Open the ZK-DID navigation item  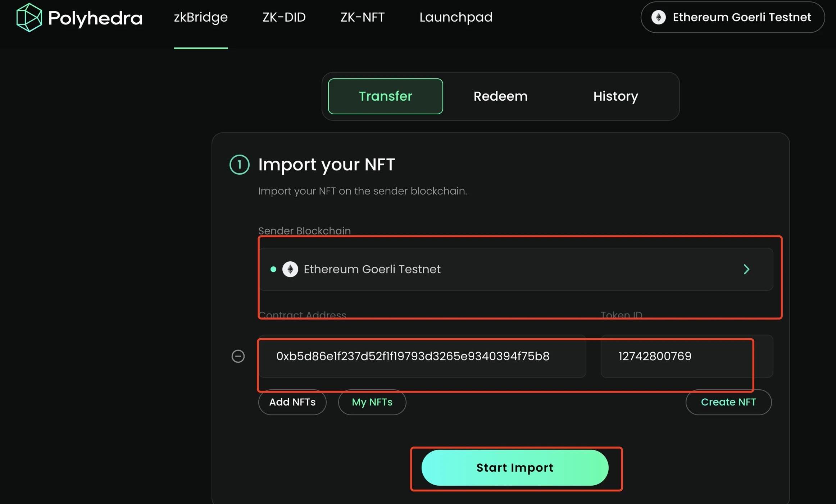click(284, 17)
